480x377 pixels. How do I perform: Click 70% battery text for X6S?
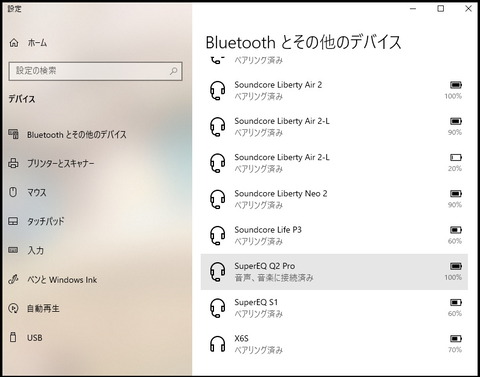[x=455, y=350]
